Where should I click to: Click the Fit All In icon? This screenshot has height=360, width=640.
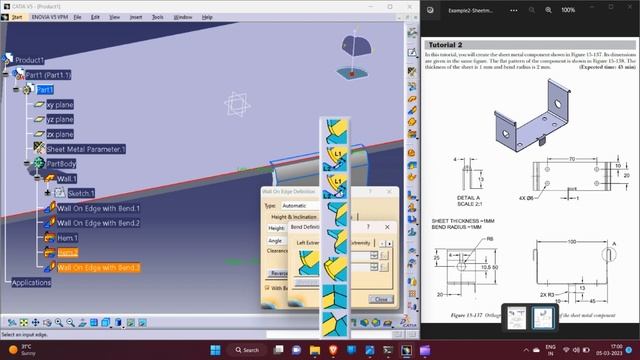[24, 323]
